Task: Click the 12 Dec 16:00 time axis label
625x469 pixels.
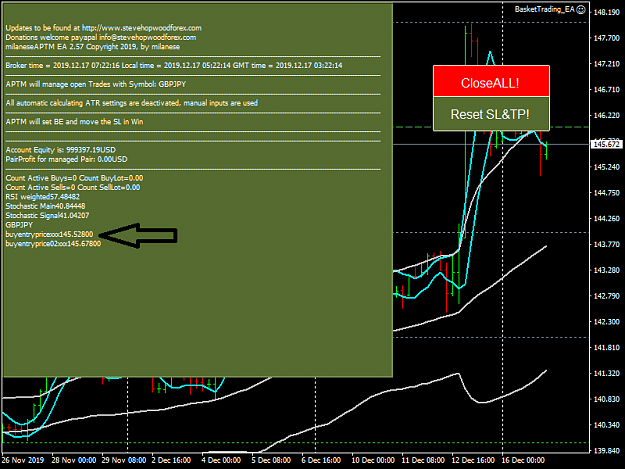Action: click(473, 460)
